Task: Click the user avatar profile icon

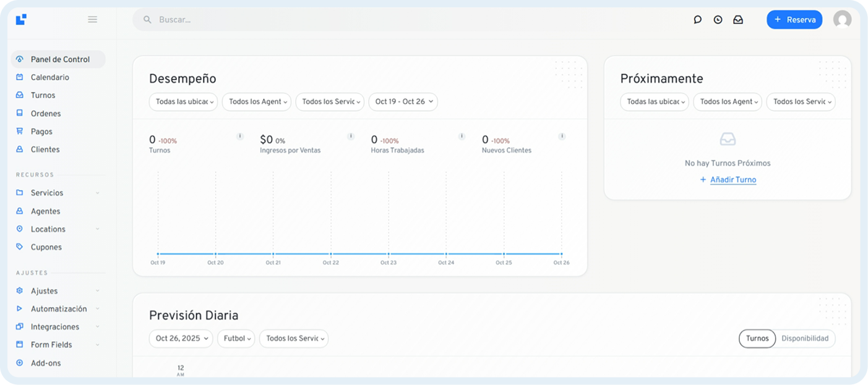Action: pyautogui.click(x=842, y=20)
